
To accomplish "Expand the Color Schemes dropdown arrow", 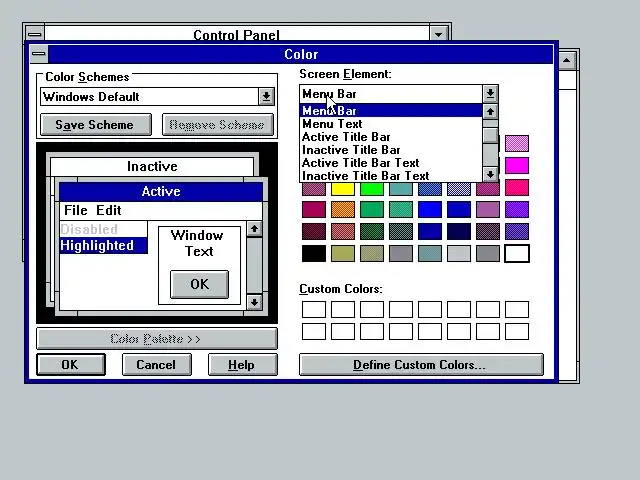I will pyautogui.click(x=266, y=97).
